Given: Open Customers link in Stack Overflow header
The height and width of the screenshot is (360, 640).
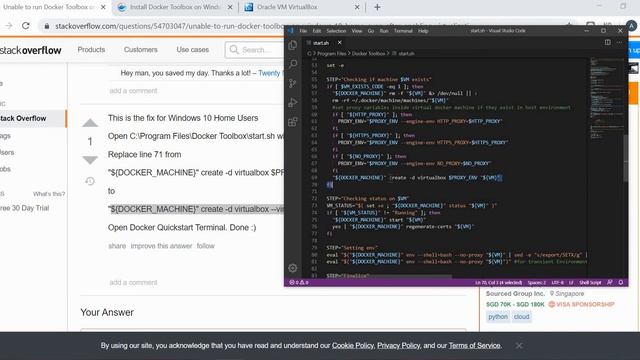Looking at the screenshot, I should click(x=140, y=49).
